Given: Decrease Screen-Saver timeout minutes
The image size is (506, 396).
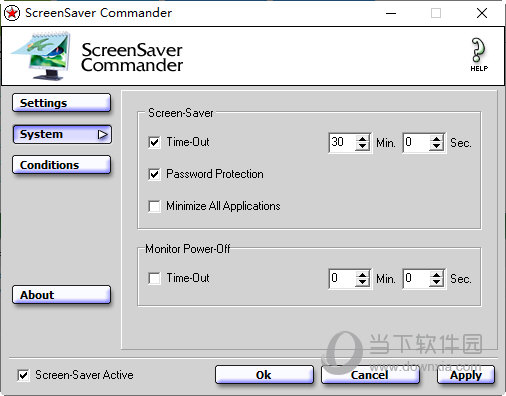Looking at the screenshot, I should pos(362,147).
